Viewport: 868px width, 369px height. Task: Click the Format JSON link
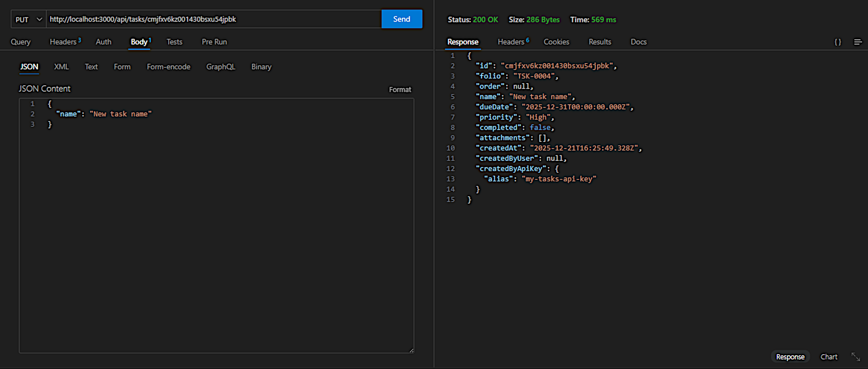coord(400,89)
